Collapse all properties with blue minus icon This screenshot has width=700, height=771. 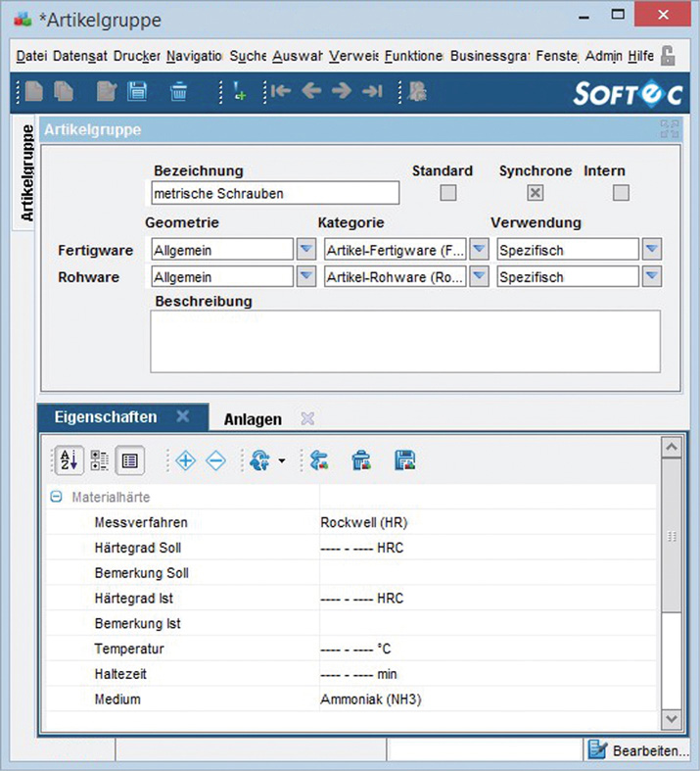(x=215, y=460)
